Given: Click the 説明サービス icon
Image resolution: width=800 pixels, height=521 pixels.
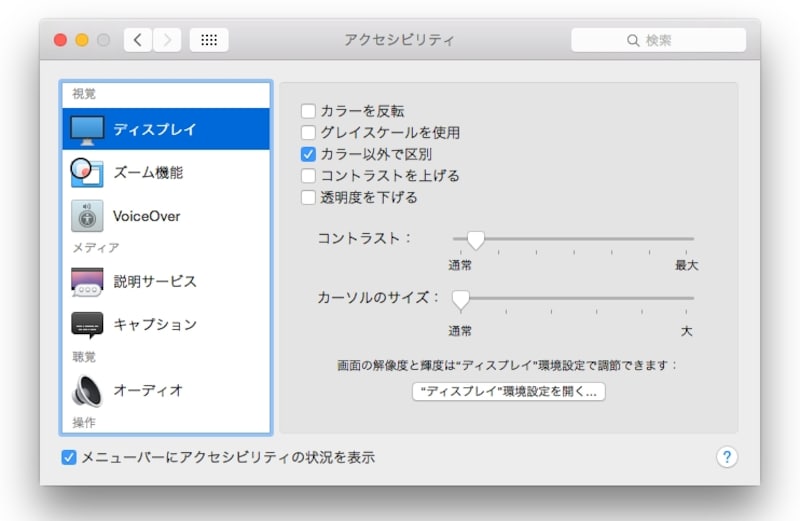Looking at the screenshot, I should click(x=87, y=282).
